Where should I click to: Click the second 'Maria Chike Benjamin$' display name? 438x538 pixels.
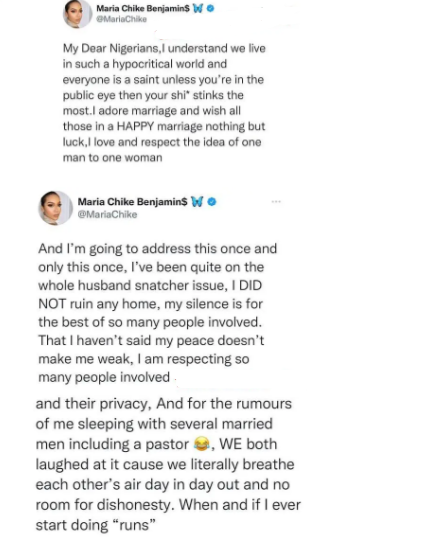[x=133, y=202]
